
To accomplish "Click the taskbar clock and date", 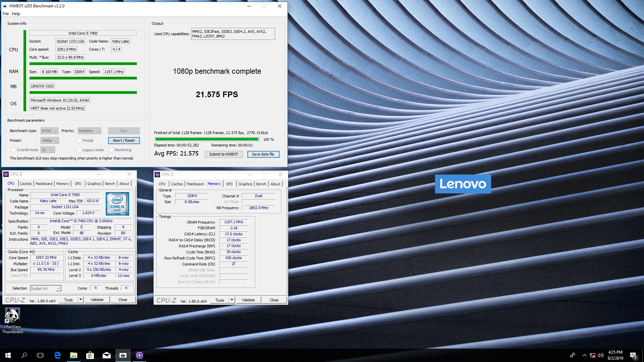I will (615, 355).
